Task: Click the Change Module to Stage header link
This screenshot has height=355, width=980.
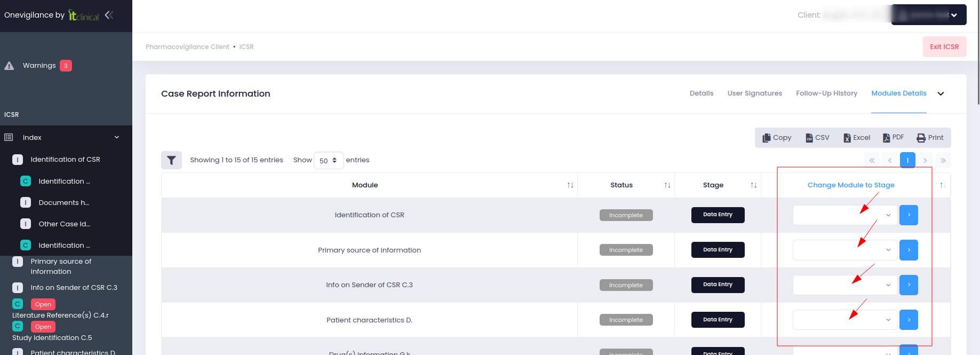Action: click(x=851, y=185)
